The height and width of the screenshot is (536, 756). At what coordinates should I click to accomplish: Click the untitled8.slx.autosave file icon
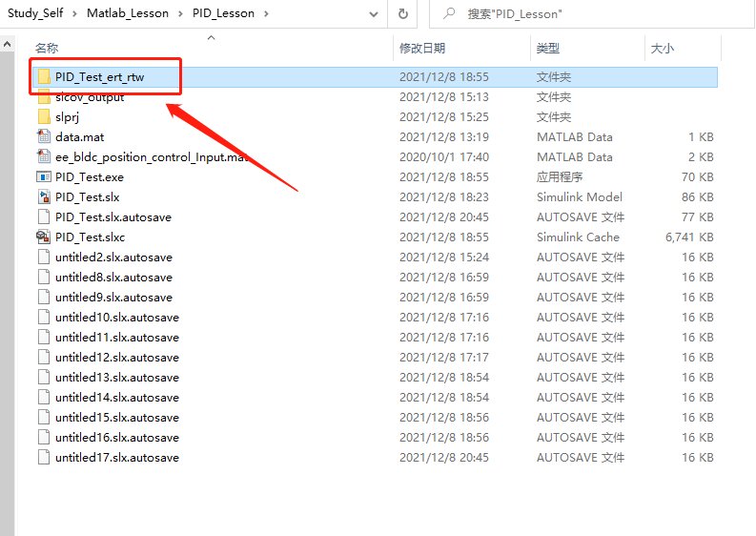pyautogui.click(x=44, y=277)
